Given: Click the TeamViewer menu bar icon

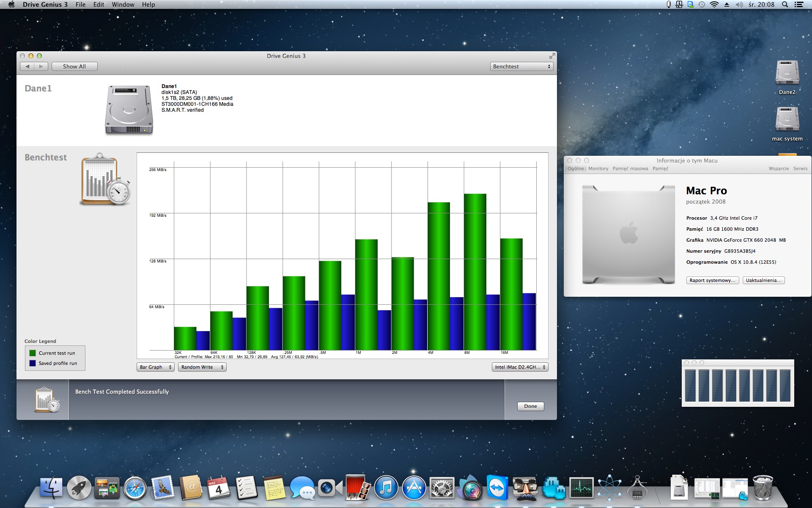Looking at the screenshot, I should coord(690,5).
